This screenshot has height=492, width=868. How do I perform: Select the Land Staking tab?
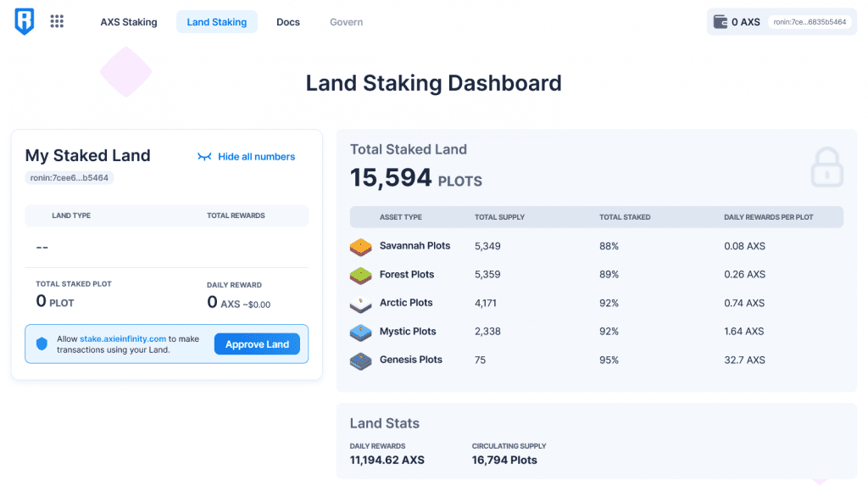(x=217, y=22)
